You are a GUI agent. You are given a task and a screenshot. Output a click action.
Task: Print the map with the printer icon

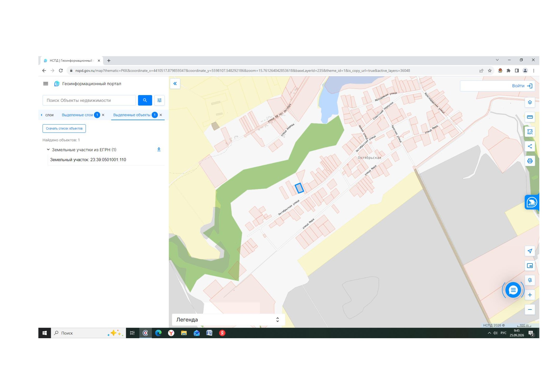530,161
